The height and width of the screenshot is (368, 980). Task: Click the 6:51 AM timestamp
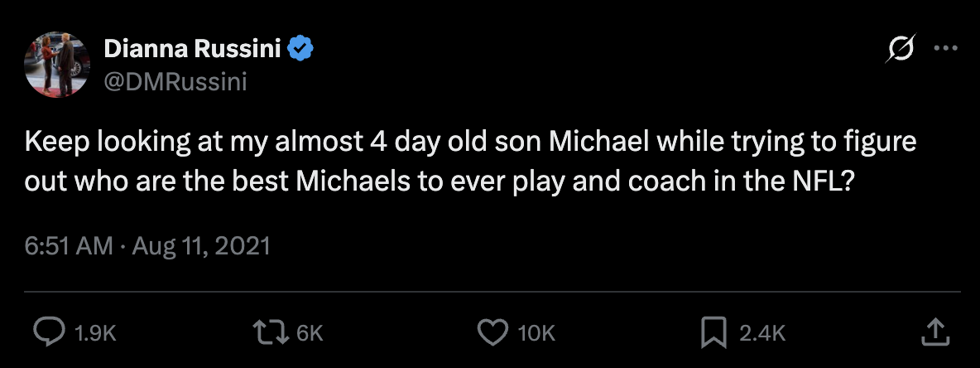[x=68, y=247]
